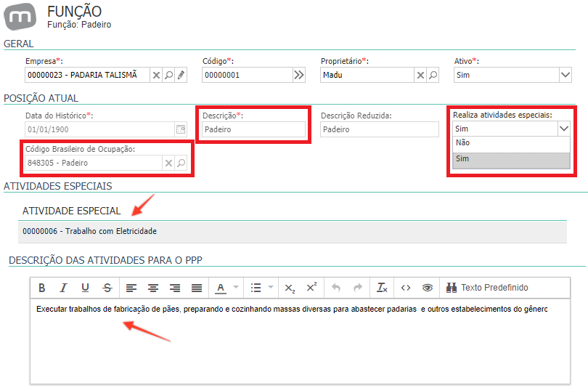Click the ATIVIDADE ESPECIAL column header

point(72,211)
